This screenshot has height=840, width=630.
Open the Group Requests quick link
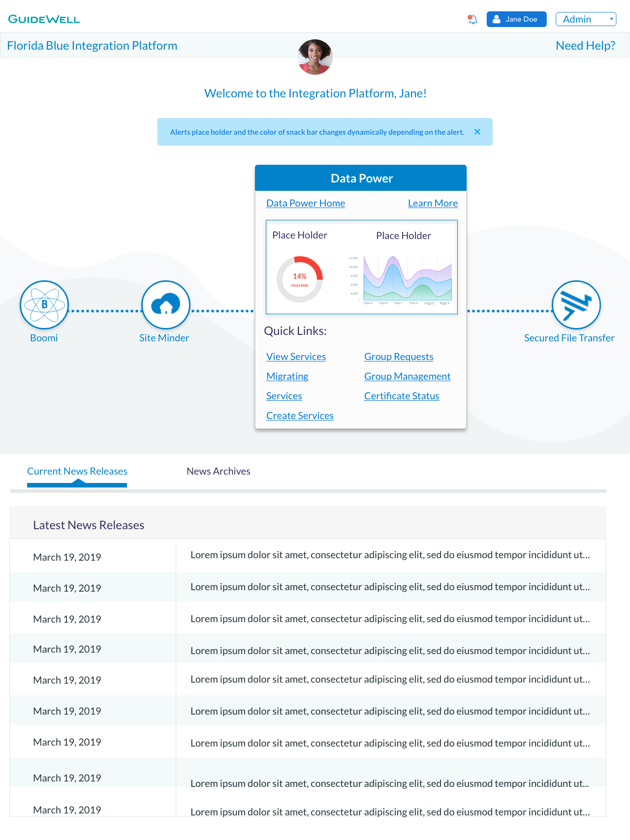(399, 357)
